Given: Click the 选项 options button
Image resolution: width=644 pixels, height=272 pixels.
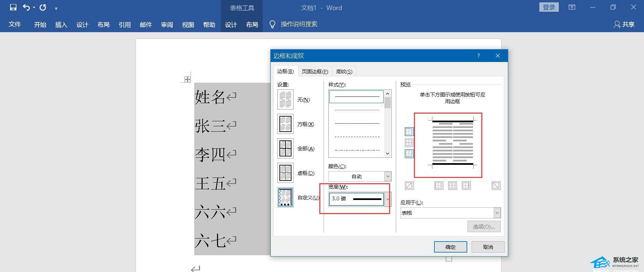Looking at the screenshot, I should pyautogui.click(x=484, y=226).
